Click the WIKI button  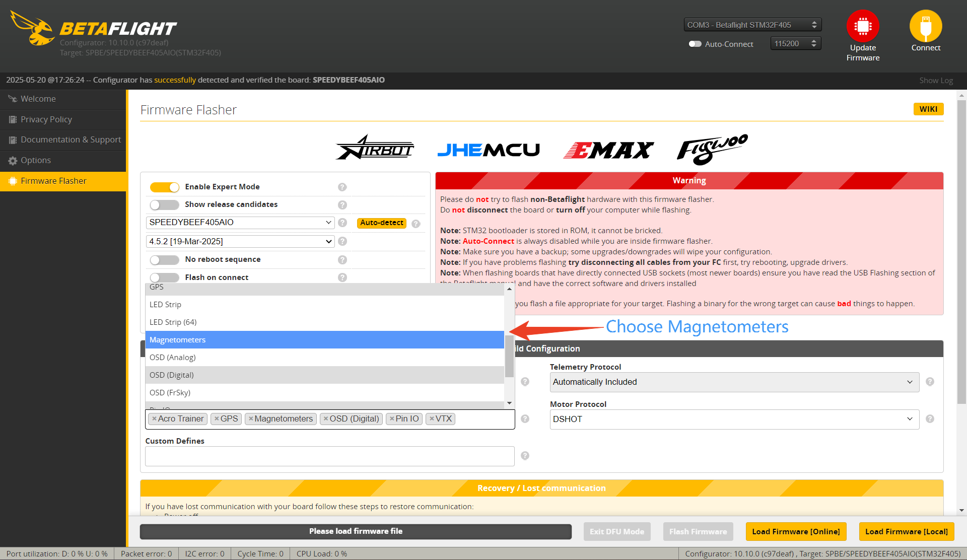pos(928,109)
